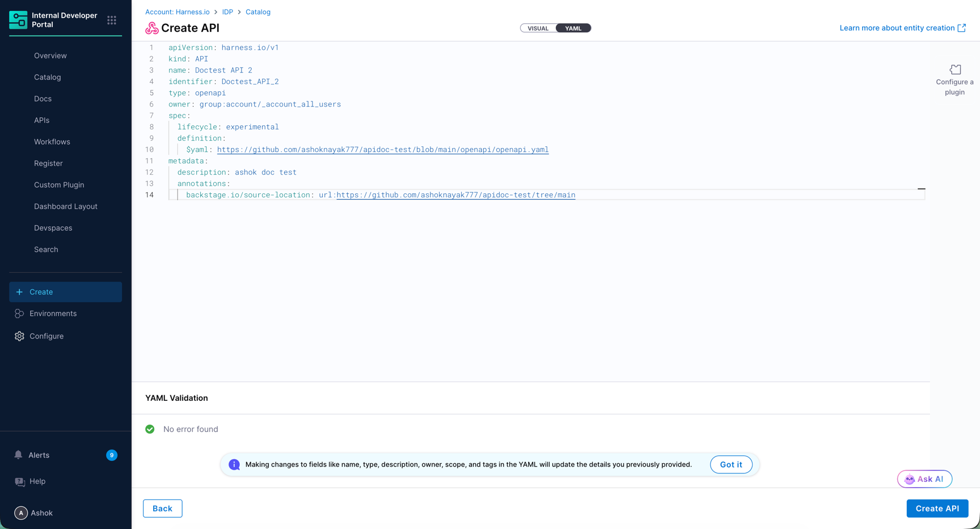
Task: Click the IDP breadcrumb link
Action: pyautogui.click(x=227, y=12)
